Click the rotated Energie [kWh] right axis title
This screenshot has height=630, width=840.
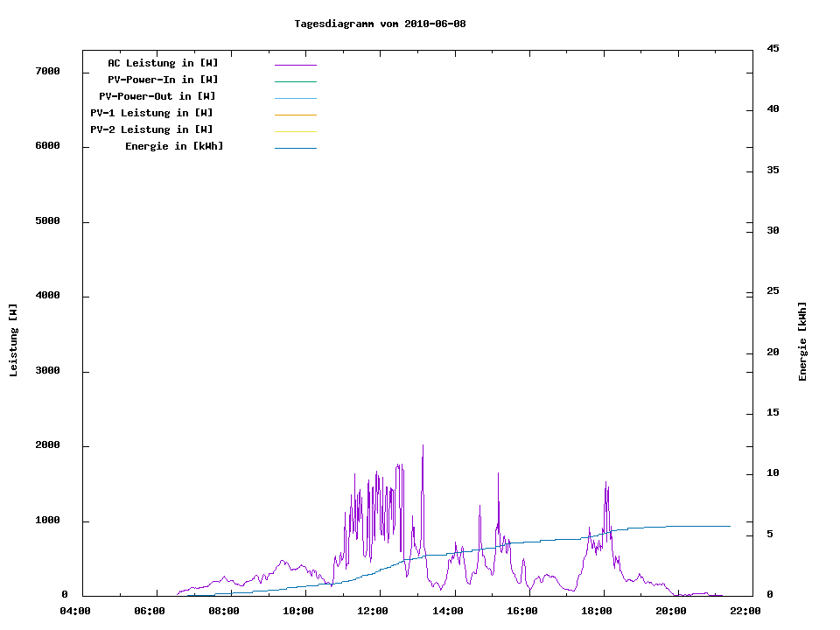(x=802, y=341)
